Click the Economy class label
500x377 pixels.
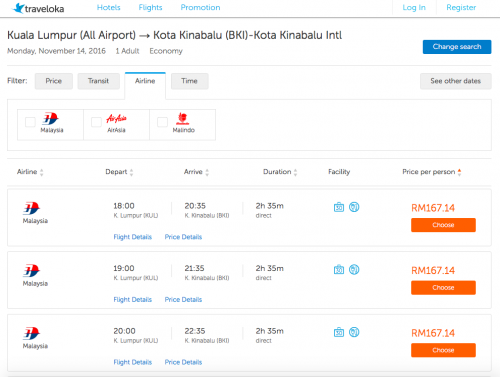[x=166, y=51]
